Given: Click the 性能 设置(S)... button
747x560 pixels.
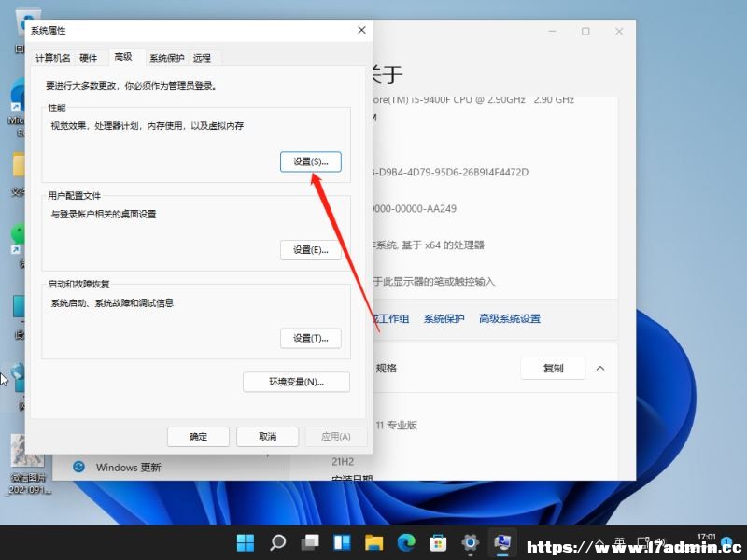Looking at the screenshot, I should pyautogui.click(x=311, y=161).
